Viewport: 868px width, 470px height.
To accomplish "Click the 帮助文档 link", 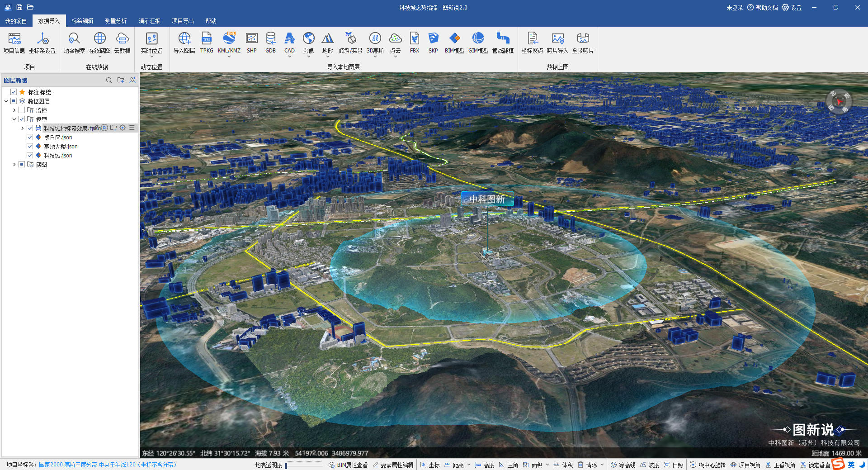I will point(762,8).
